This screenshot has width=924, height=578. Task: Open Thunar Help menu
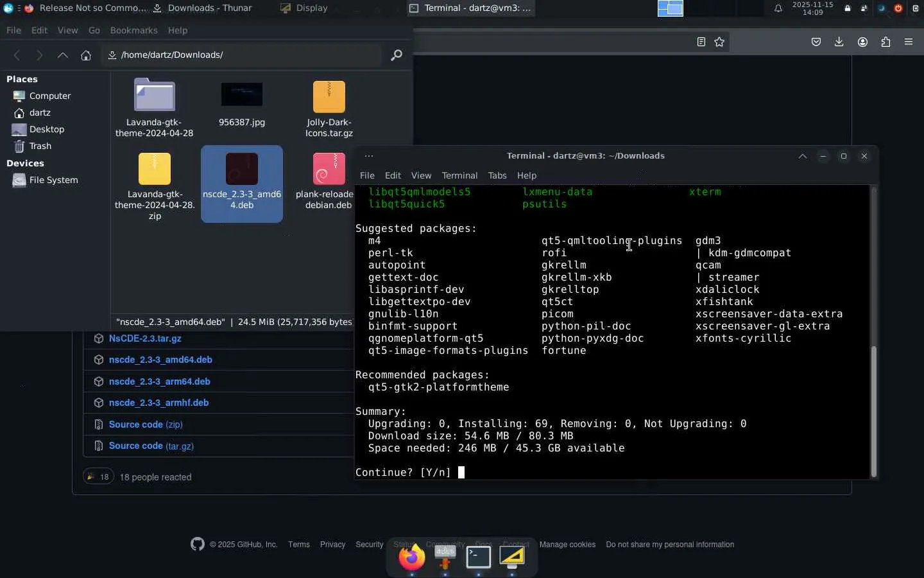coord(178,30)
